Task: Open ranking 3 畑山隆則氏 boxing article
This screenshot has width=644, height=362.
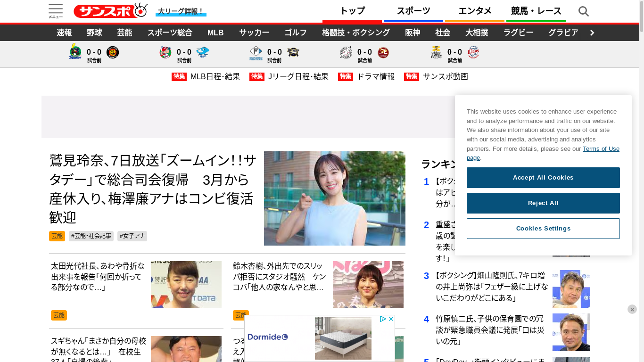Action: [x=492, y=287]
